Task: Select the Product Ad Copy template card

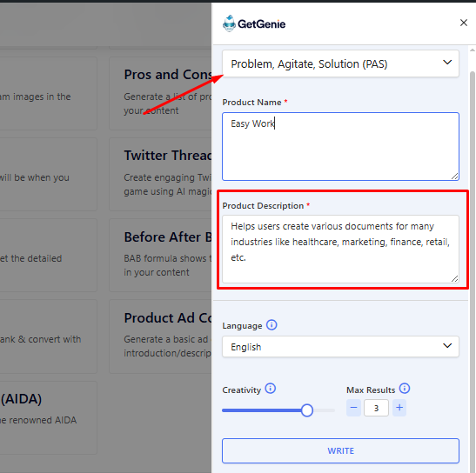Action: (160, 336)
